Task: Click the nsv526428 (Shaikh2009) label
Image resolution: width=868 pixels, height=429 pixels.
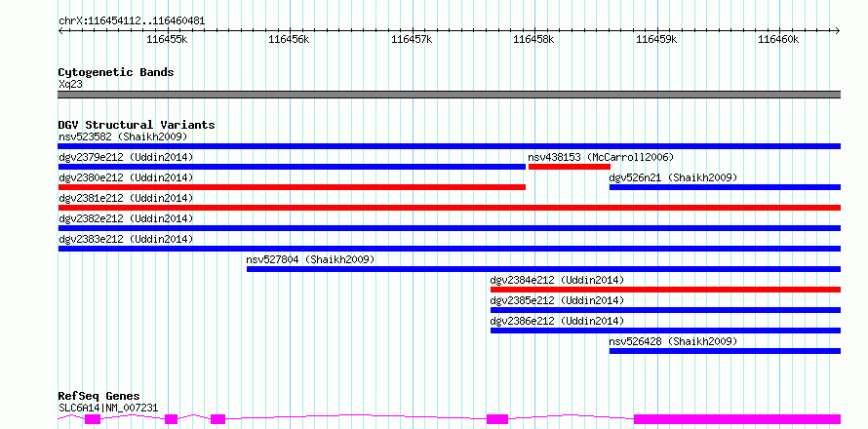Action: [x=673, y=341]
